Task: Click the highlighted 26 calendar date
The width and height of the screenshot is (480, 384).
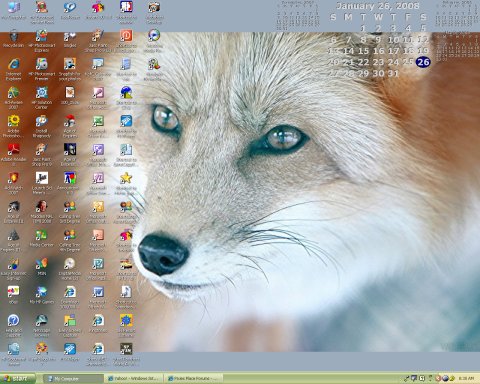Action: click(423, 62)
